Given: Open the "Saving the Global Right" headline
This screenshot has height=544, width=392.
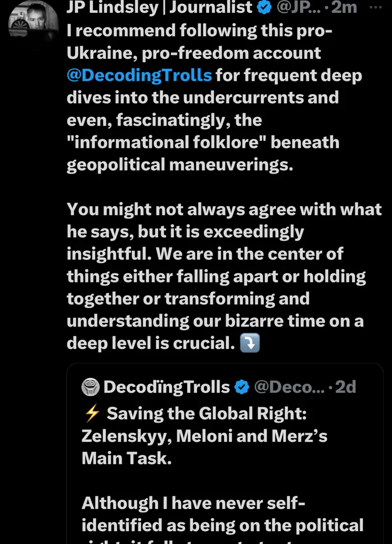Looking at the screenshot, I should pos(206,414).
